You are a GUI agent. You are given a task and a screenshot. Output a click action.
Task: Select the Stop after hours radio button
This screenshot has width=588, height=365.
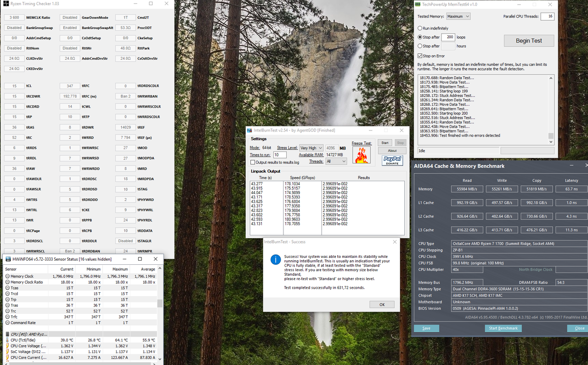coord(420,46)
